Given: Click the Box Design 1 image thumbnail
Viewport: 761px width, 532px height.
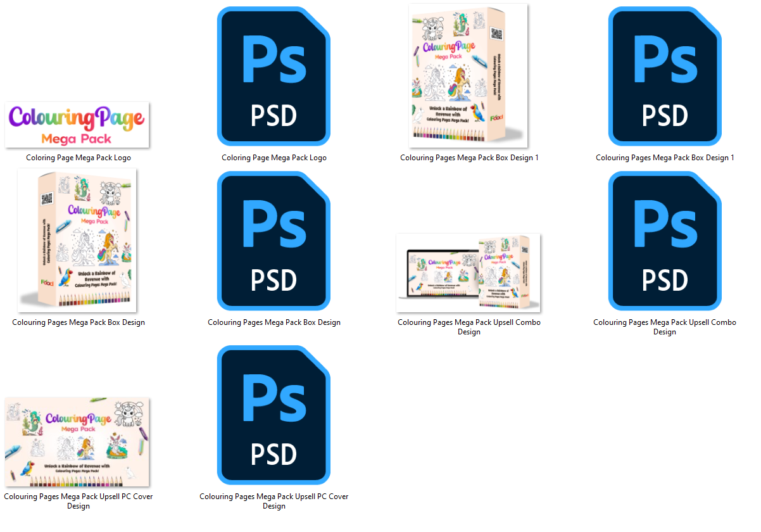Looking at the screenshot, I should click(x=469, y=76).
